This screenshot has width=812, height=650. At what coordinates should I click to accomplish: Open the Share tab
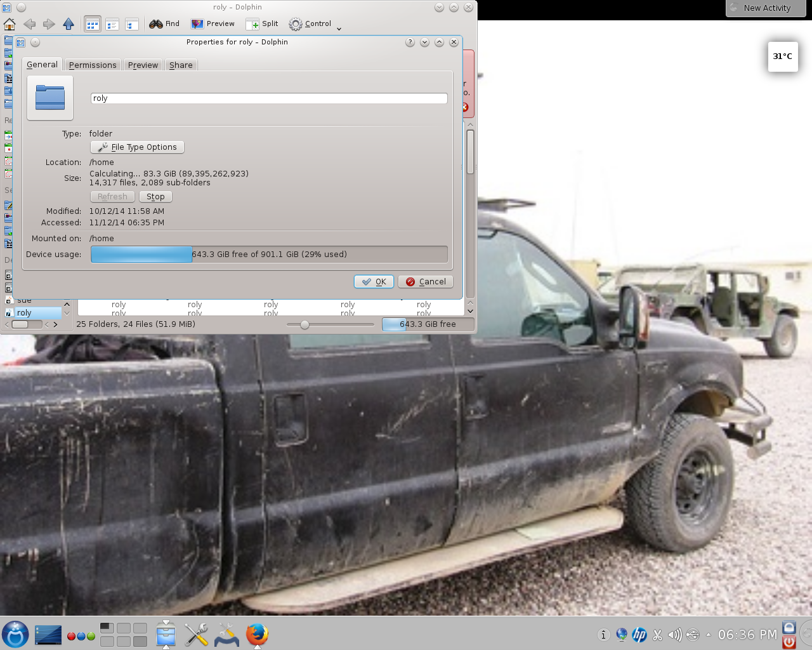click(181, 65)
